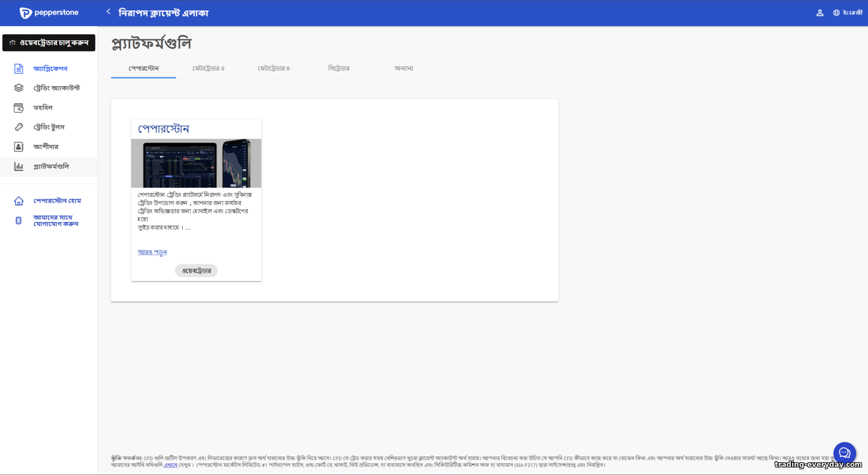Open the user profile icon
Viewport: 868px width, 475px height.
click(x=819, y=13)
